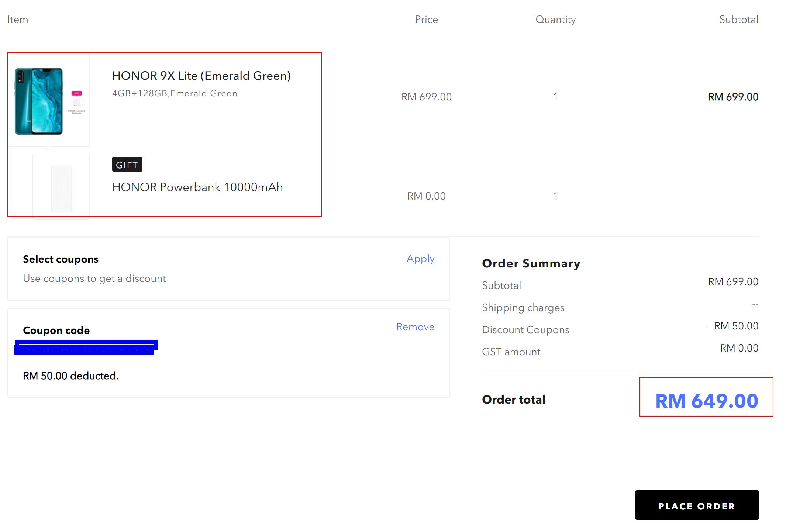Viewport: 793px width, 532px height.
Task: Click the Discount Coupons summary label
Action: [525, 330]
